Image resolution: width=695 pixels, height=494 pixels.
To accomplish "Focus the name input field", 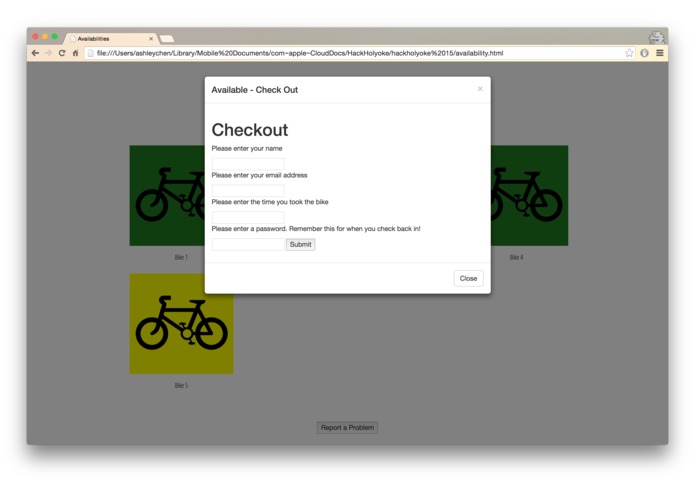I will [x=248, y=163].
